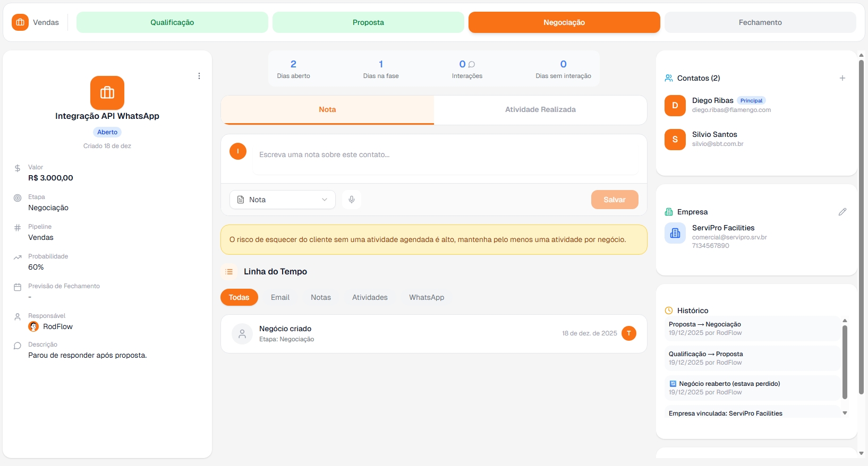The height and width of the screenshot is (466, 868).
Task: Click the Proposta stage button
Action: (x=368, y=22)
